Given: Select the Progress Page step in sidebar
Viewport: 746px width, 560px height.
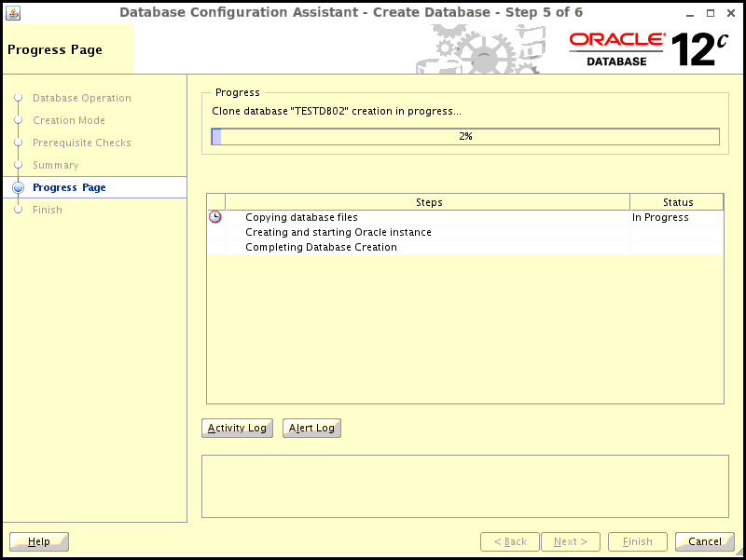Looking at the screenshot, I should tap(69, 187).
